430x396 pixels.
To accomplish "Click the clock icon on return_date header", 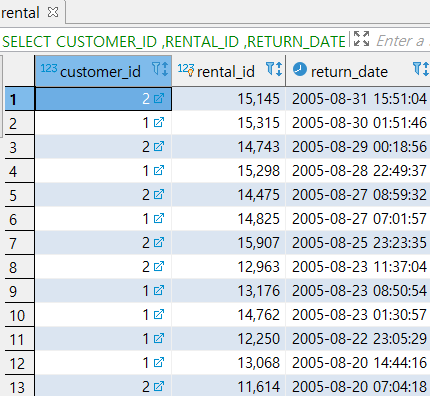I will 300,69.
